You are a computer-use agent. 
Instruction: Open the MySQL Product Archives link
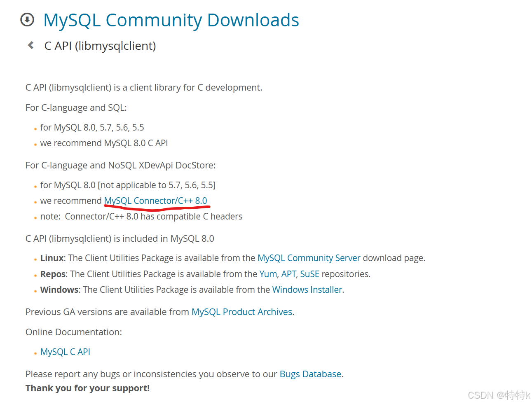pyautogui.click(x=242, y=312)
